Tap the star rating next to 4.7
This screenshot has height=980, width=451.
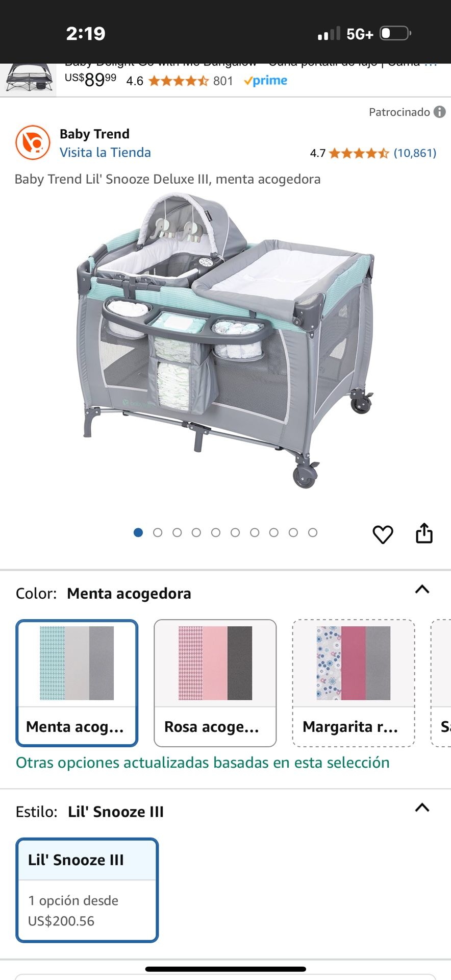[x=359, y=153]
